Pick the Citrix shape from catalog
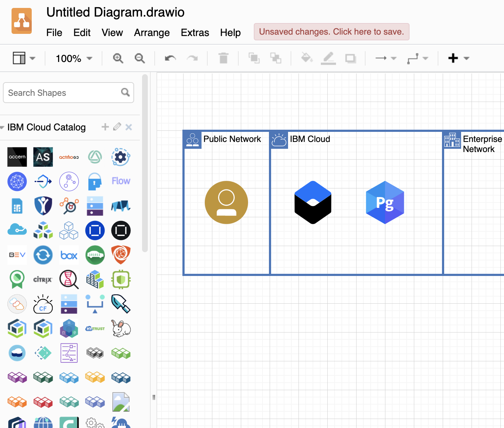Screen dimensions: 504x428 tap(43, 280)
